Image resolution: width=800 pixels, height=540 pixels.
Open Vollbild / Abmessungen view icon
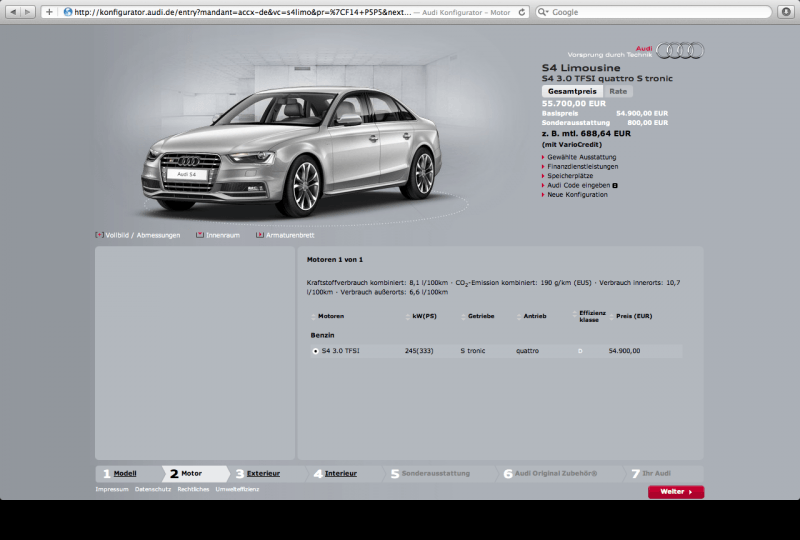pyautogui.click(x=99, y=235)
